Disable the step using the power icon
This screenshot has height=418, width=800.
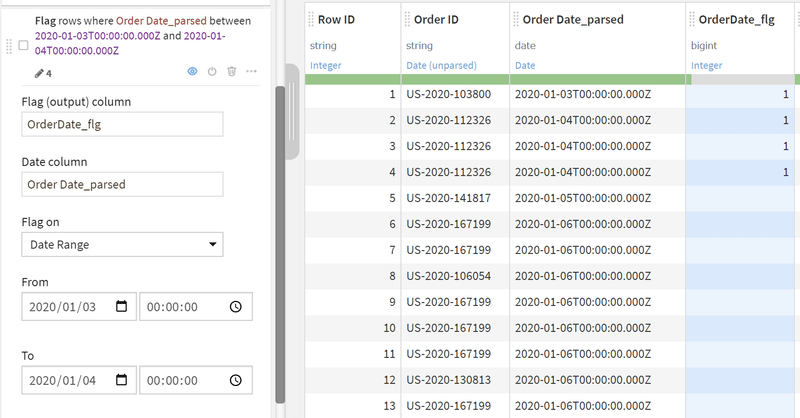pos(212,71)
